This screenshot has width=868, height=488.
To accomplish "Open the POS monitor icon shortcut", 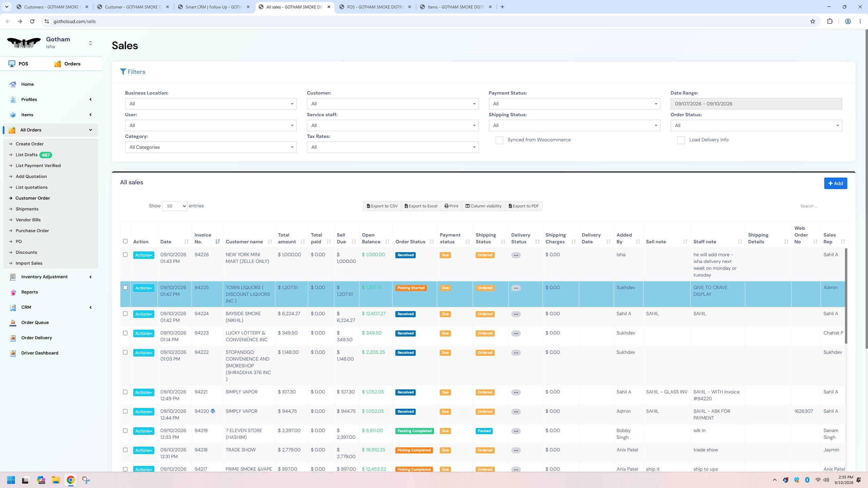I will coord(12,64).
